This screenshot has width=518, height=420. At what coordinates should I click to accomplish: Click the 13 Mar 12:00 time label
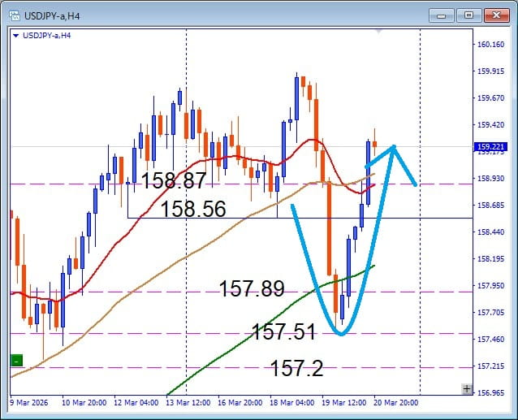click(188, 403)
